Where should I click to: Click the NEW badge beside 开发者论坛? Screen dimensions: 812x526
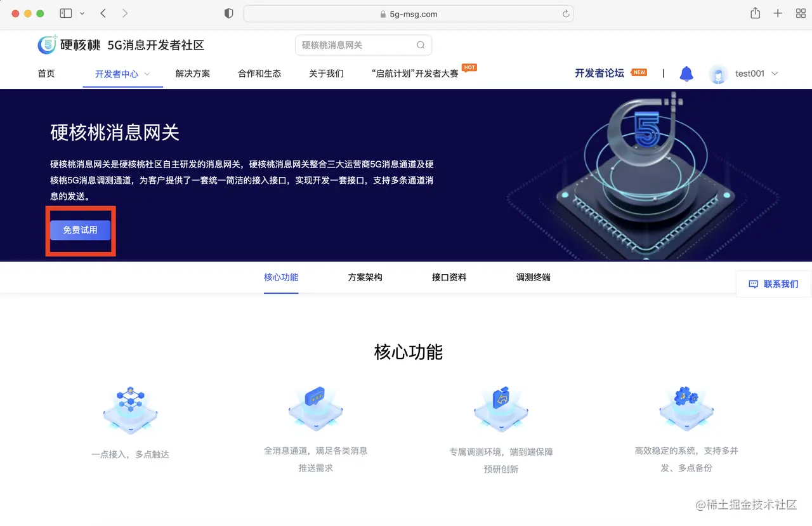[x=639, y=72]
